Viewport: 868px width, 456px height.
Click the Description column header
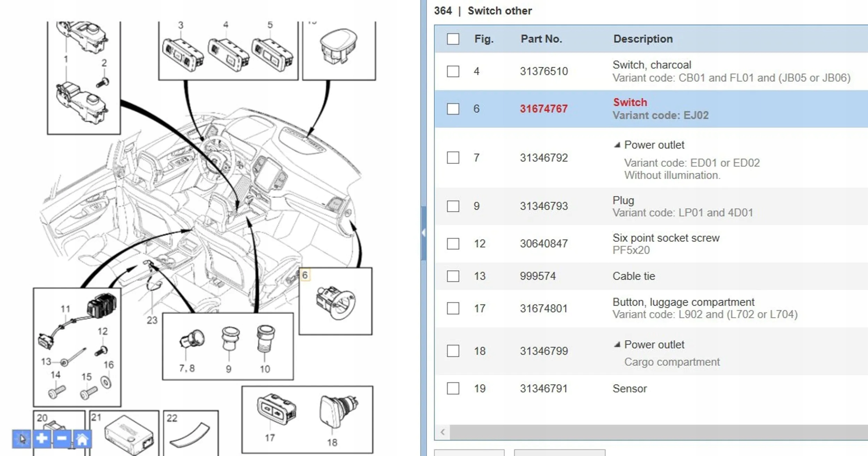643,39
